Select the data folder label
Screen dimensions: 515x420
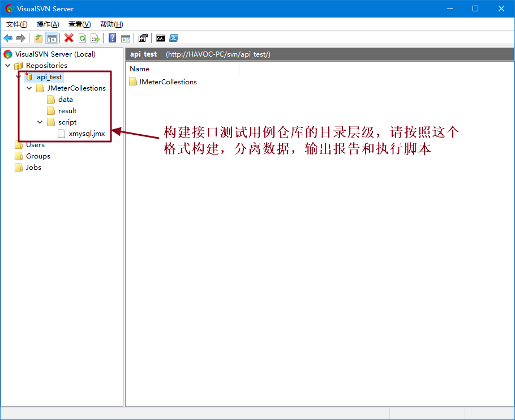pos(65,100)
